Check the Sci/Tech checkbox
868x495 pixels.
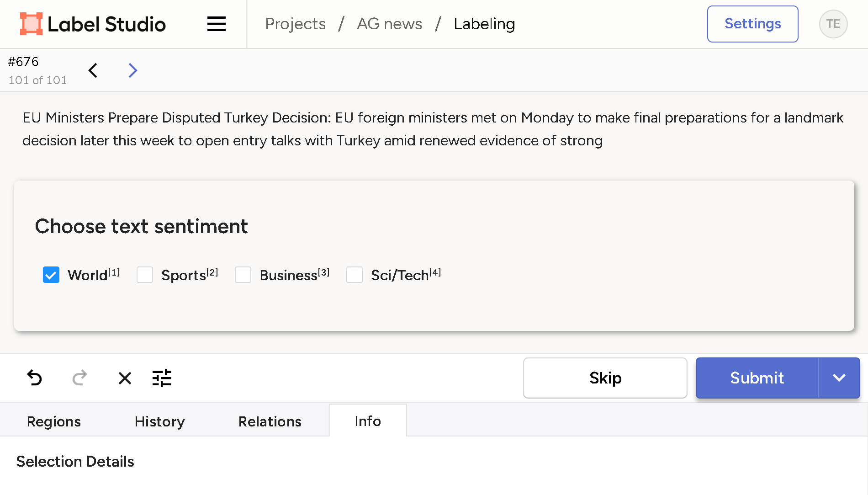point(355,275)
